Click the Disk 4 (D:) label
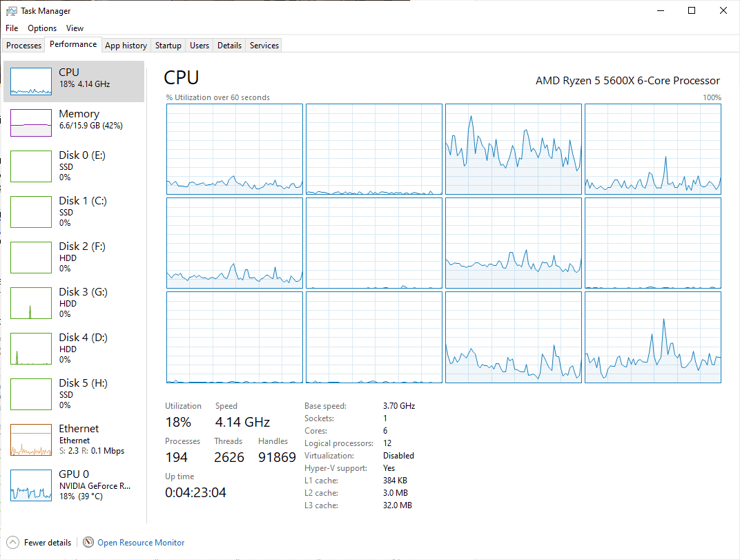The width and height of the screenshot is (740, 560). point(83,338)
